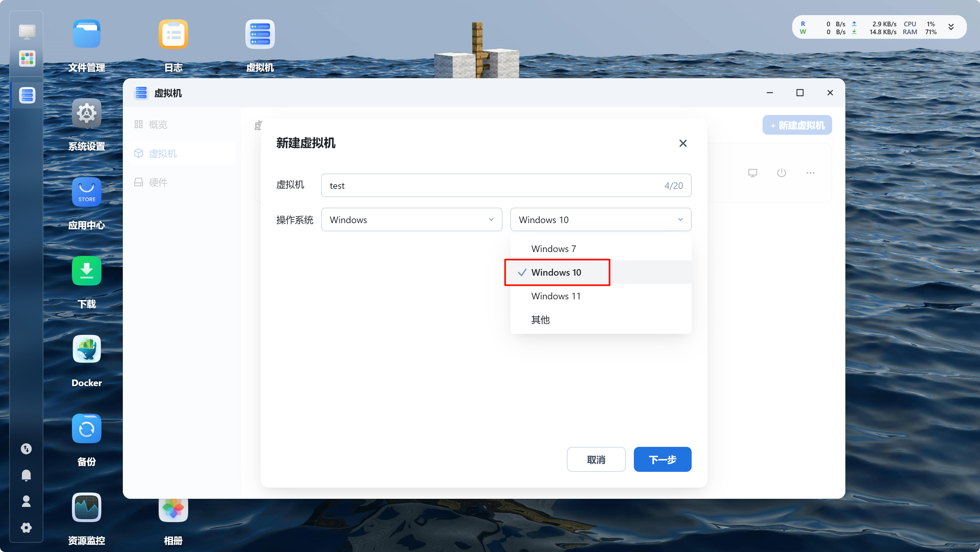Open the 日志 log desktop icon
980x552 pixels.
click(x=173, y=34)
